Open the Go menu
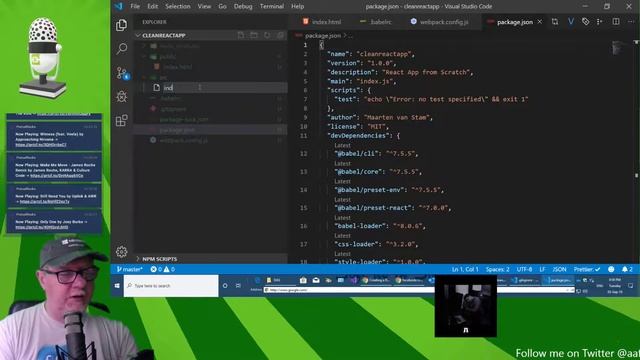This screenshot has width=640, height=360. tap(222, 7)
